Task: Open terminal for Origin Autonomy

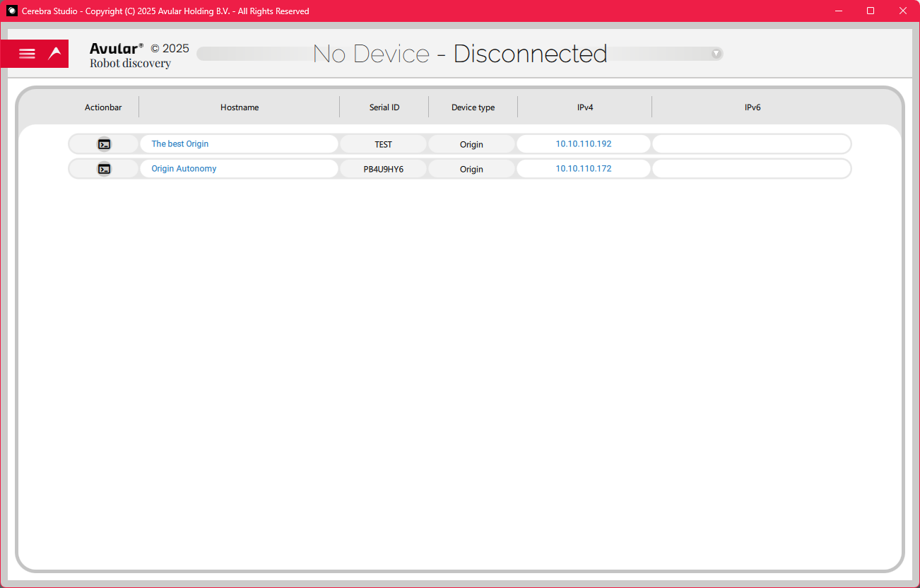Action: click(x=104, y=169)
